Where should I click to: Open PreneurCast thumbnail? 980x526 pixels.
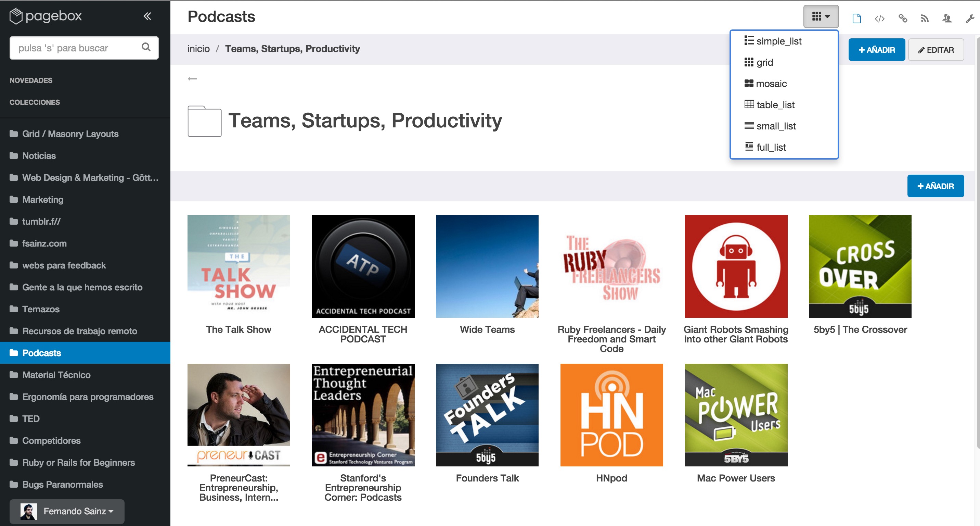coord(238,415)
